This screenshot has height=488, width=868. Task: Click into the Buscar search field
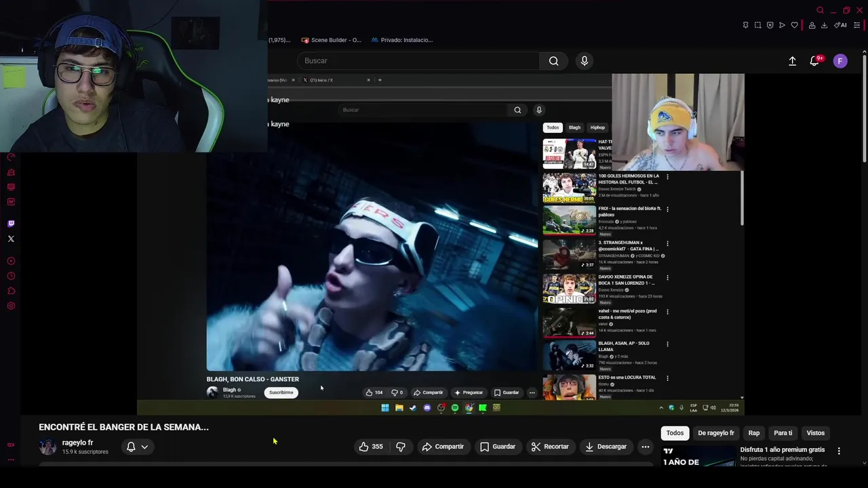pyautogui.click(x=418, y=61)
